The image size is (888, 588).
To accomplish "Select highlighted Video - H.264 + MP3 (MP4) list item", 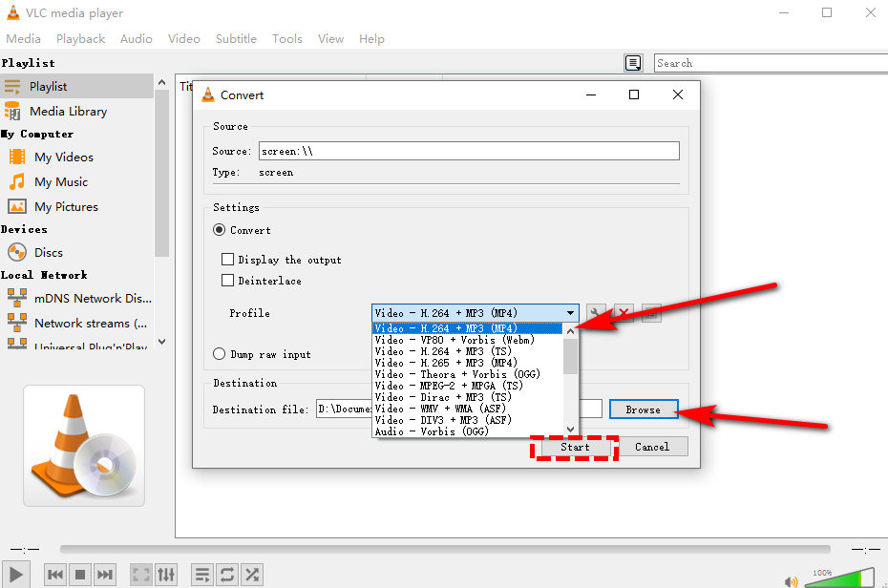I will pos(469,328).
